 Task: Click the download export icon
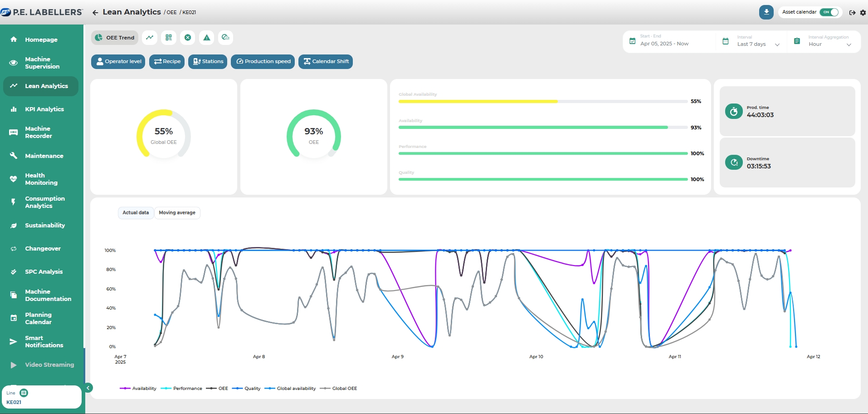point(766,12)
